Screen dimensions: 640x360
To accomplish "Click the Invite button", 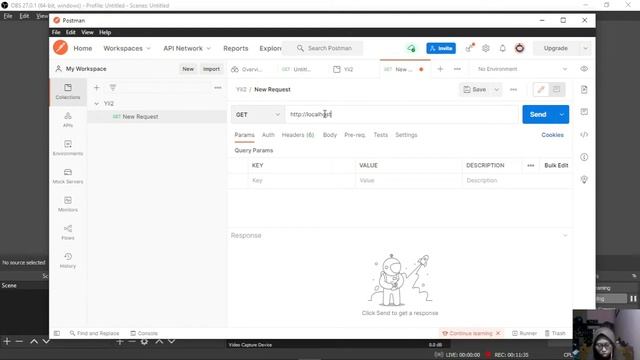I will point(441,48).
